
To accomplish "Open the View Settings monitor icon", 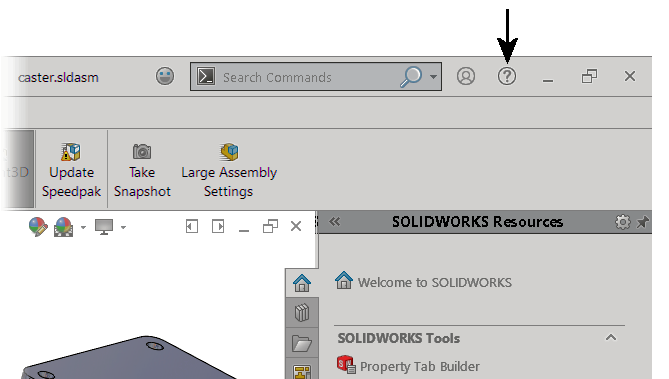I will pyautogui.click(x=104, y=227).
